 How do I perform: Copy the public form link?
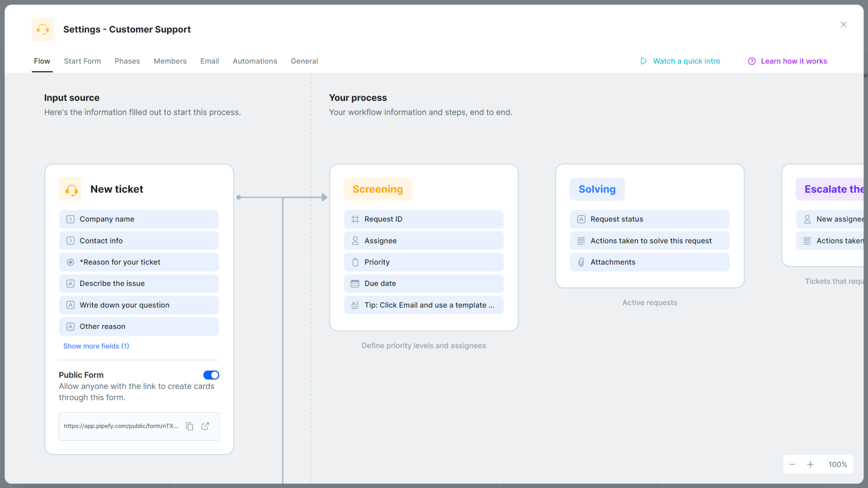189,426
